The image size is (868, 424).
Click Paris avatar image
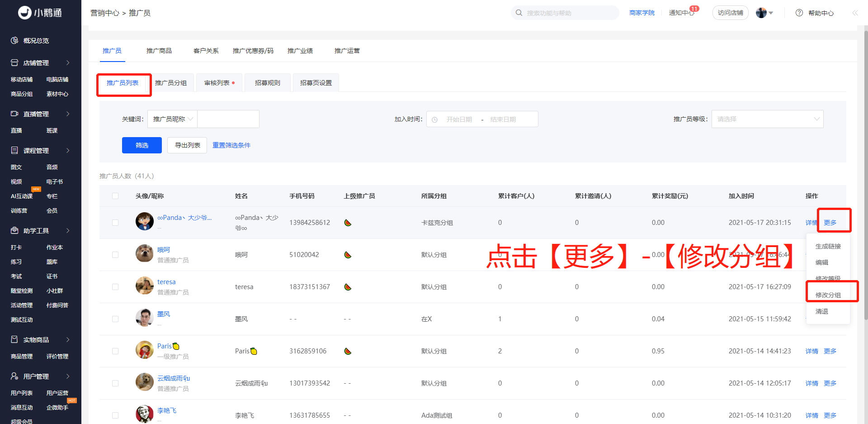pos(145,349)
